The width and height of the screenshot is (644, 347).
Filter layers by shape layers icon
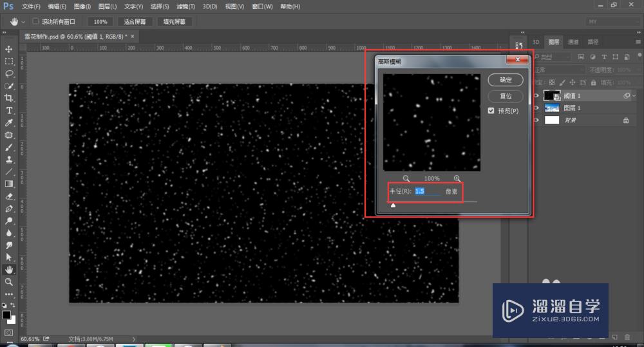point(615,57)
